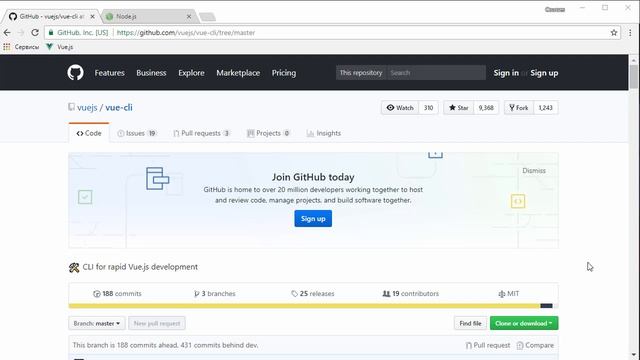Screen dimensions: 640x360
Task: Open the Branch: master dropdown
Action: (x=97, y=323)
